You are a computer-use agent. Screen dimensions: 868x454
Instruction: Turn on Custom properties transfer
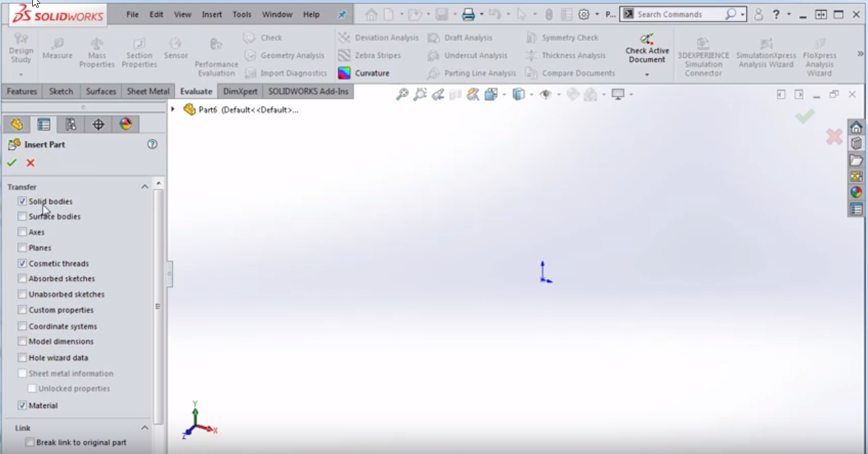pyautogui.click(x=22, y=310)
